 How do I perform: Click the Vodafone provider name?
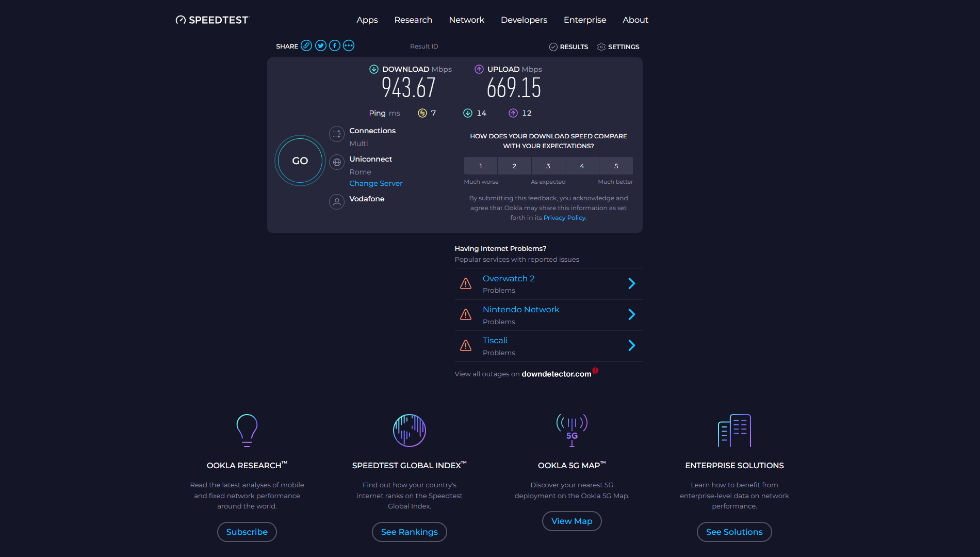tap(367, 199)
